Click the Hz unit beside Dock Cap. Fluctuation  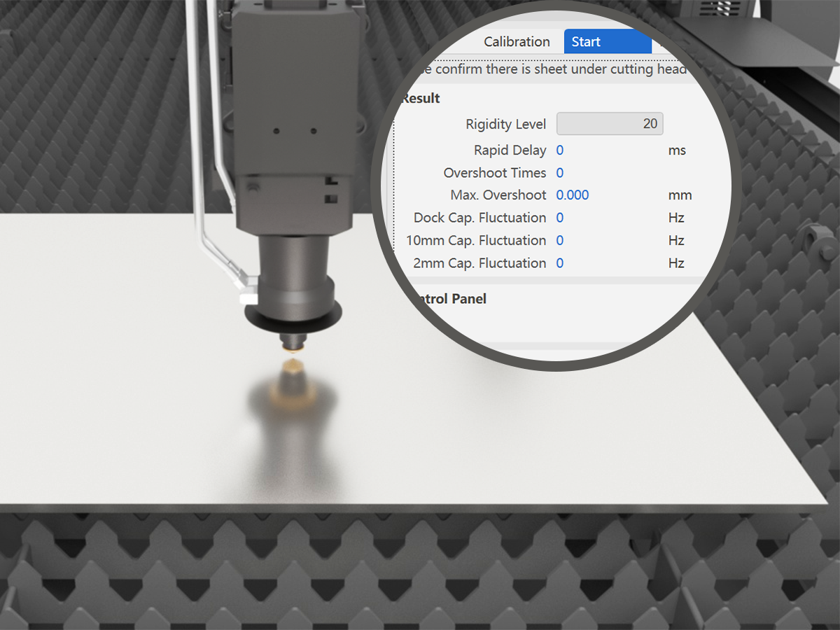676,218
